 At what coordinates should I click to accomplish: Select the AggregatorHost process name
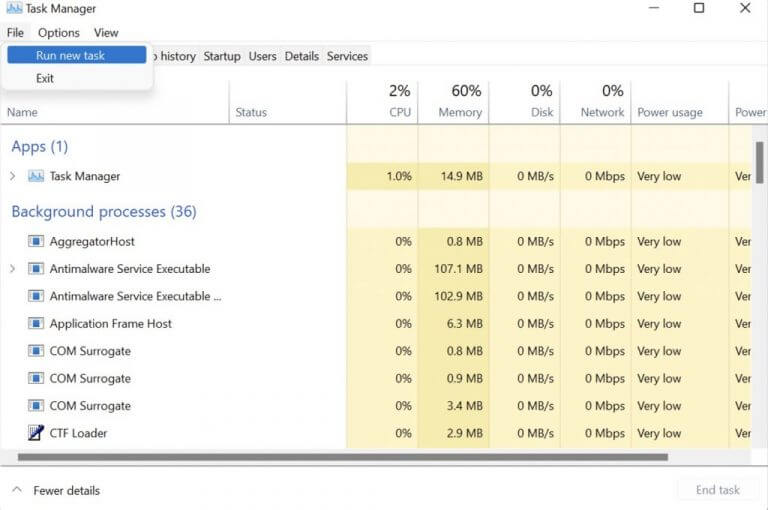[x=92, y=242]
